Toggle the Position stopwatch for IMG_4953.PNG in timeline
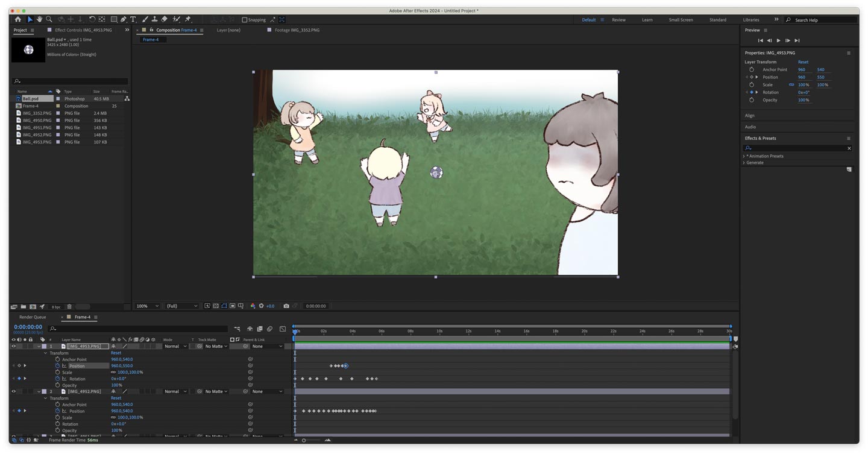This screenshot has width=868, height=454. click(58, 366)
